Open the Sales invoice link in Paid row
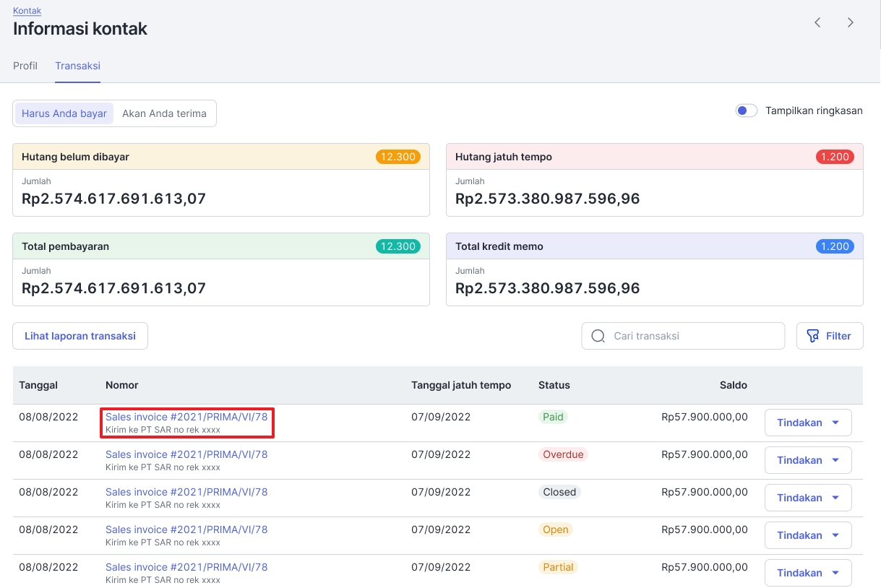Screen dimensions: 881x588 [186, 417]
